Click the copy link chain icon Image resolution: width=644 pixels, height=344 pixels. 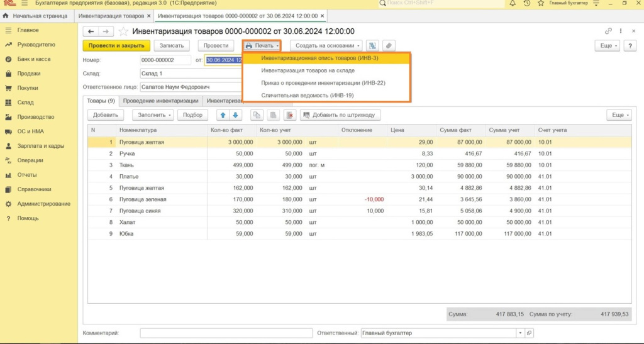[608, 31]
